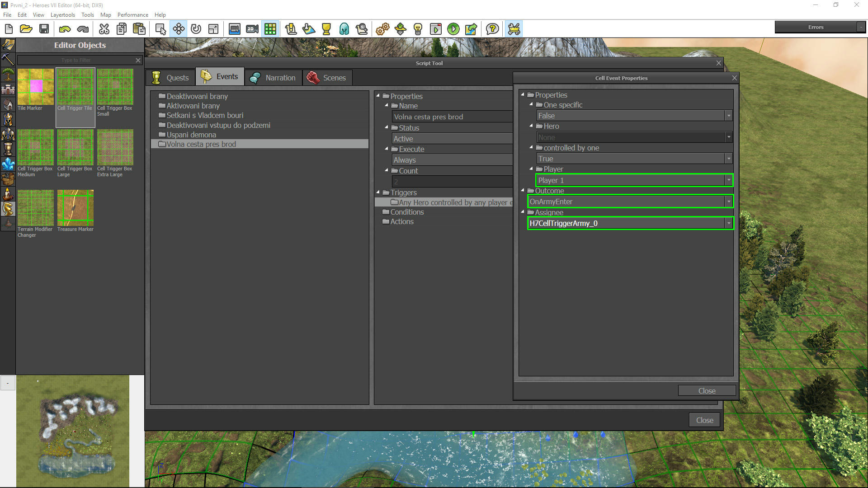Select the crowned helmet category in sidebar
Screen dimensions: 868x488
point(8,119)
